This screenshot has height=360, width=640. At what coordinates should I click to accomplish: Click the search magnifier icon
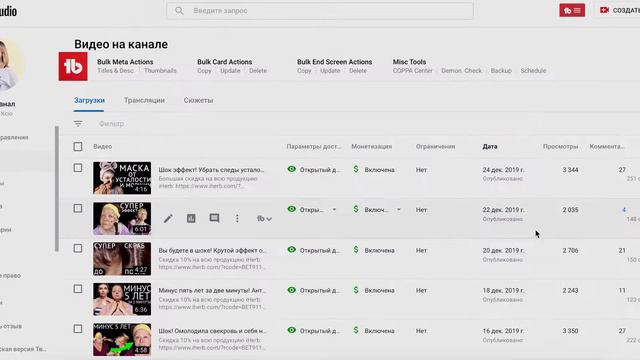coord(179,11)
